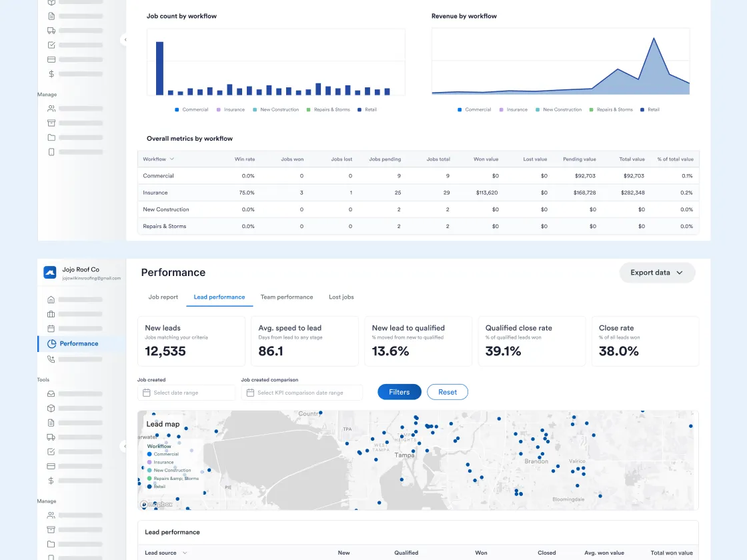Open the checkmark square icon in Jojo Roof sidebar

click(51, 451)
